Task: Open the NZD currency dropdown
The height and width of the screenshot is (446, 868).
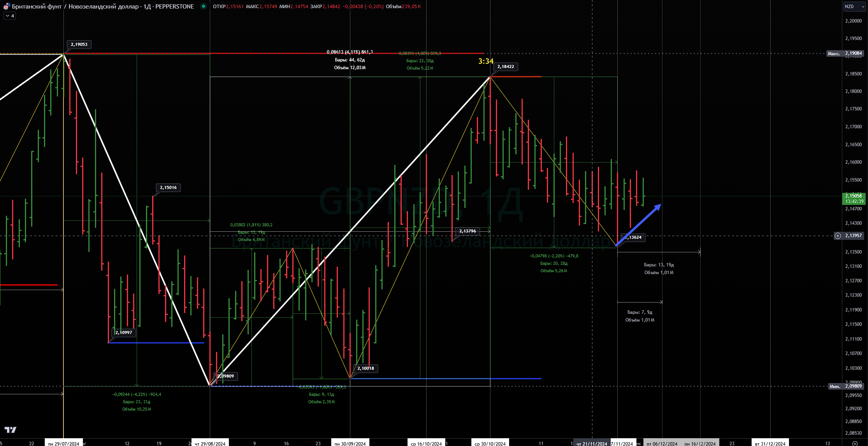Action: point(854,7)
